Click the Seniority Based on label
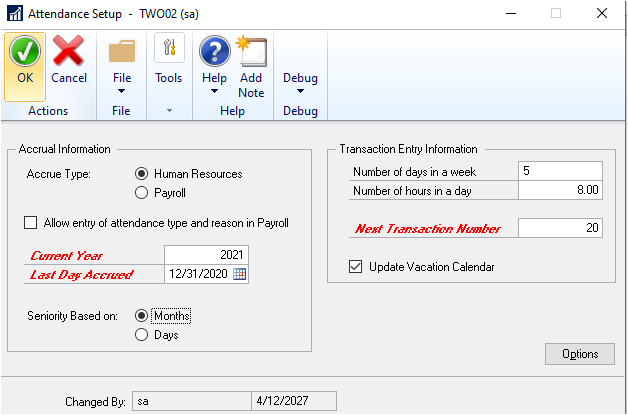 (72, 316)
